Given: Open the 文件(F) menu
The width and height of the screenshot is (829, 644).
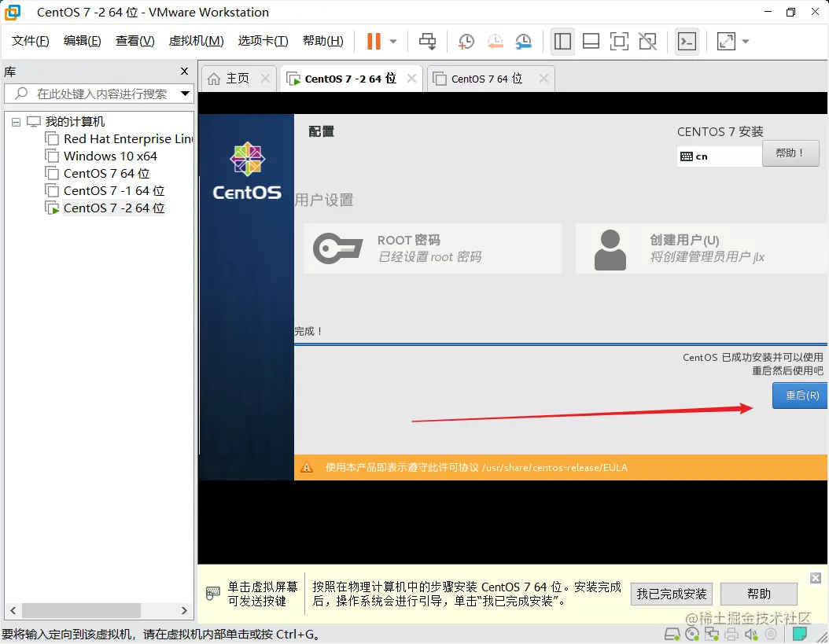Looking at the screenshot, I should (30, 41).
